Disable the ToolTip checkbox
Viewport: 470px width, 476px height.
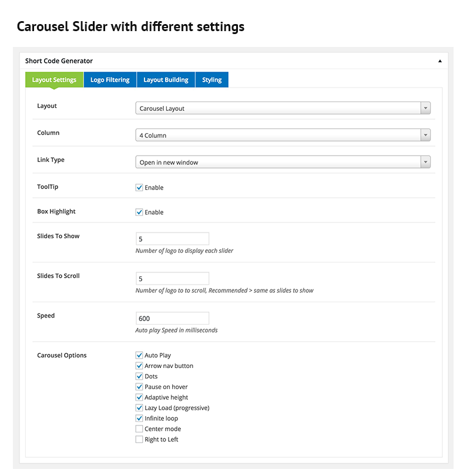pyautogui.click(x=139, y=188)
